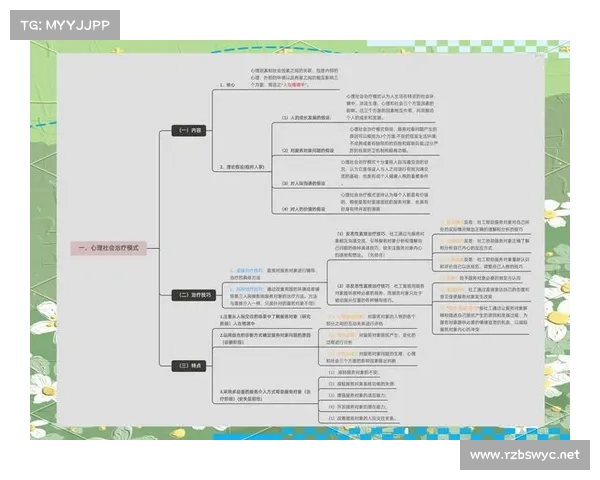Click the 2、理论假设 sub-node
The width and height of the screenshot is (600, 480).
pos(241,165)
